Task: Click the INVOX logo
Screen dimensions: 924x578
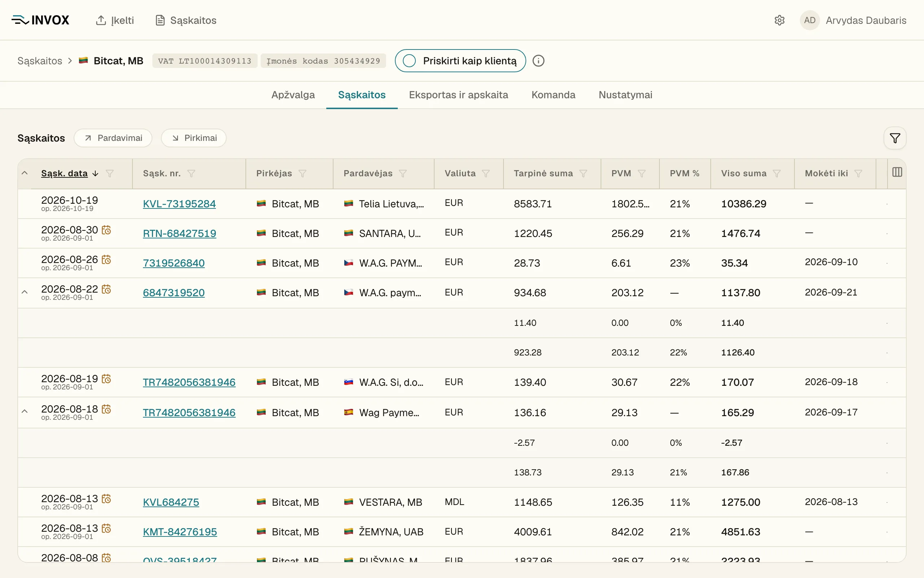Action: [x=40, y=20]
